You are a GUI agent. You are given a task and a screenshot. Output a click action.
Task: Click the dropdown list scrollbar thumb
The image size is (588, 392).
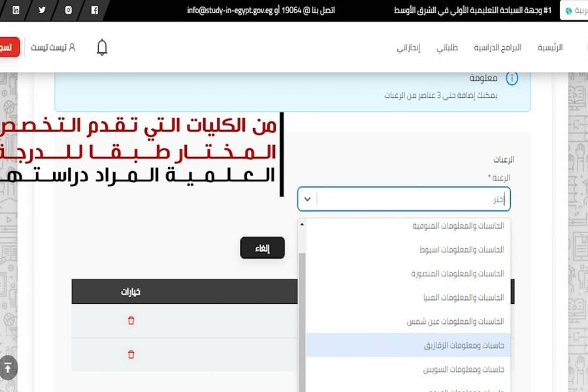[x=302, y=323]
